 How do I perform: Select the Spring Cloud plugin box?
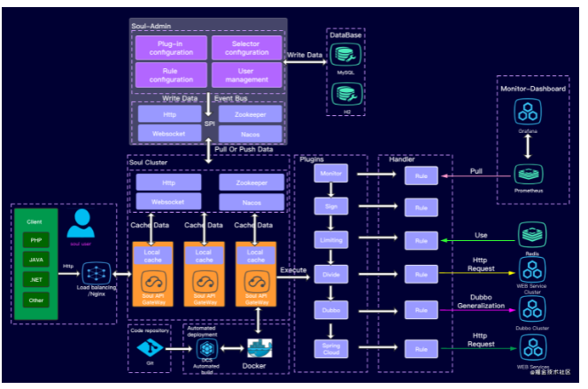[331, 349]
